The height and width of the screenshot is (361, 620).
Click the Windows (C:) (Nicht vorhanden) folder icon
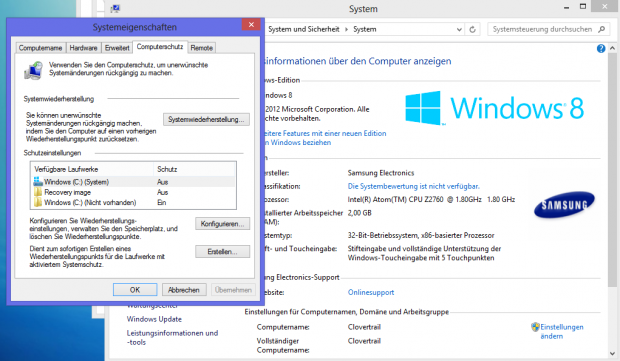(38, 202)
